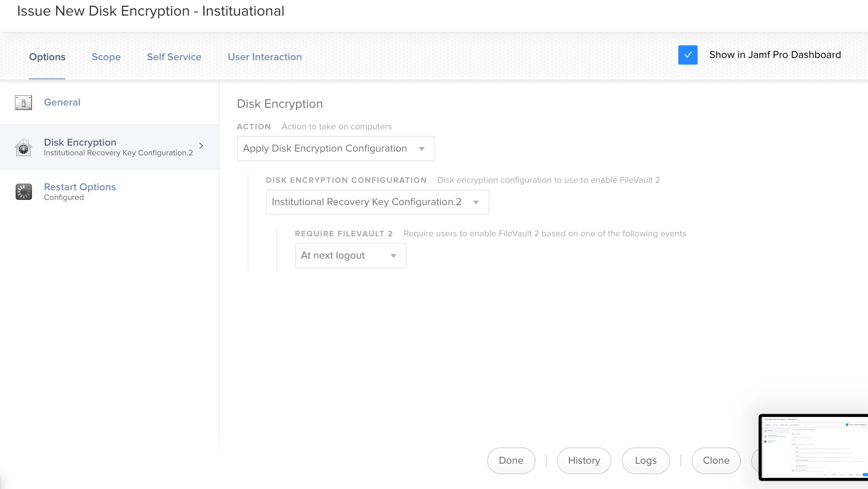Uncheck Show in Jamf Pro Dashboard checkbox

coord(688,55)
